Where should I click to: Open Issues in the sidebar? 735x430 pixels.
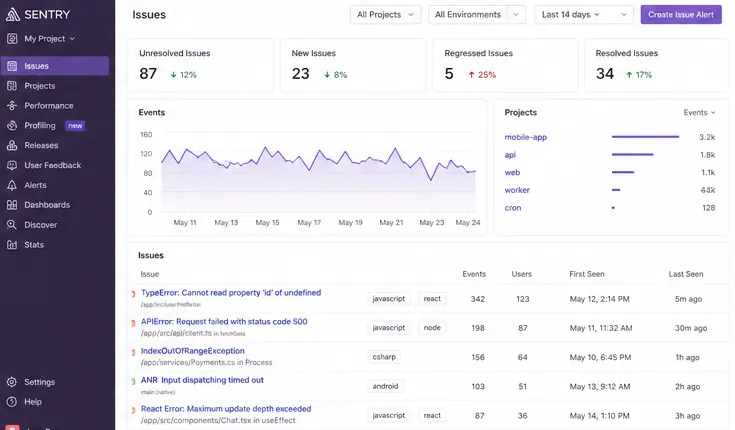[x=55, y=66]
